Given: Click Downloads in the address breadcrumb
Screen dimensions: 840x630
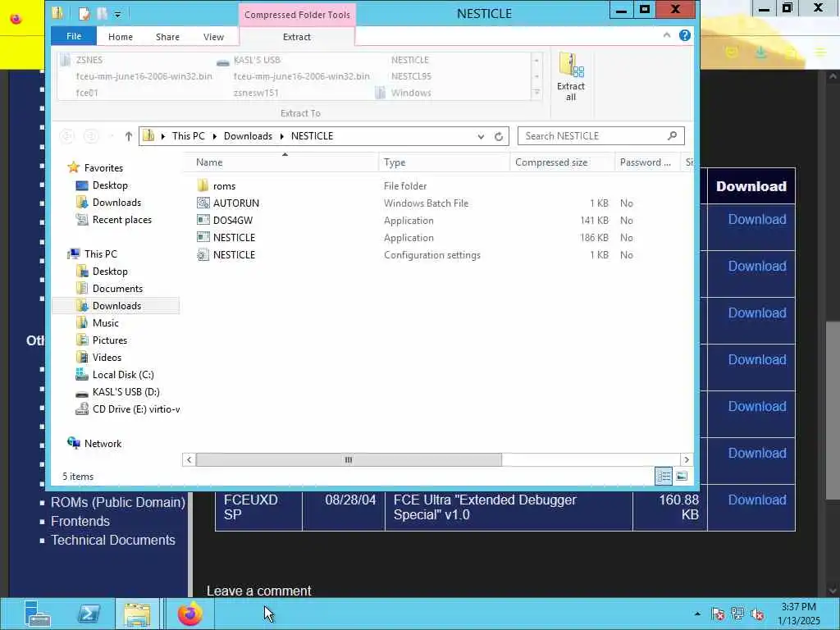Looking at the screenshot, I should (248, 136).
